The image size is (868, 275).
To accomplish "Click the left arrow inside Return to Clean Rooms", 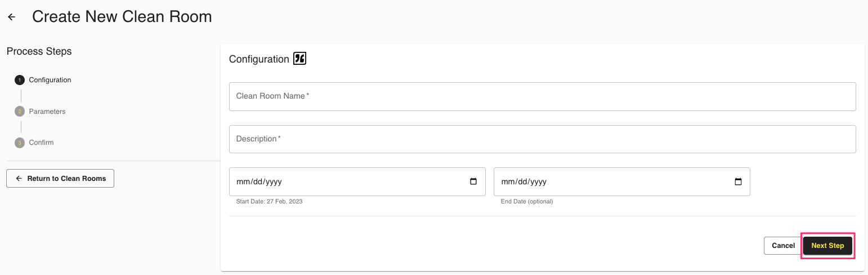I will [x=19, y=178].
